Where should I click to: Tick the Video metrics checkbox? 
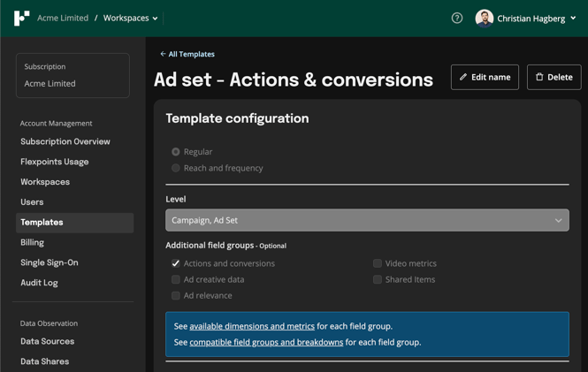click(x=378, y=263)
